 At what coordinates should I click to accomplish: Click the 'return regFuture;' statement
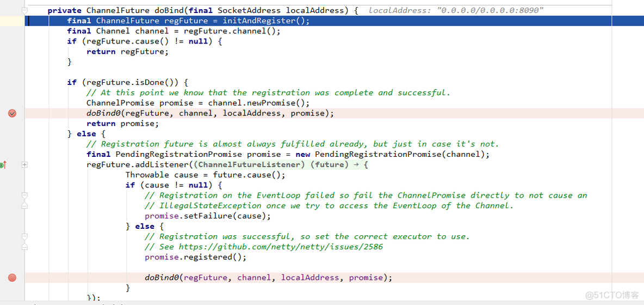(127, 52)
